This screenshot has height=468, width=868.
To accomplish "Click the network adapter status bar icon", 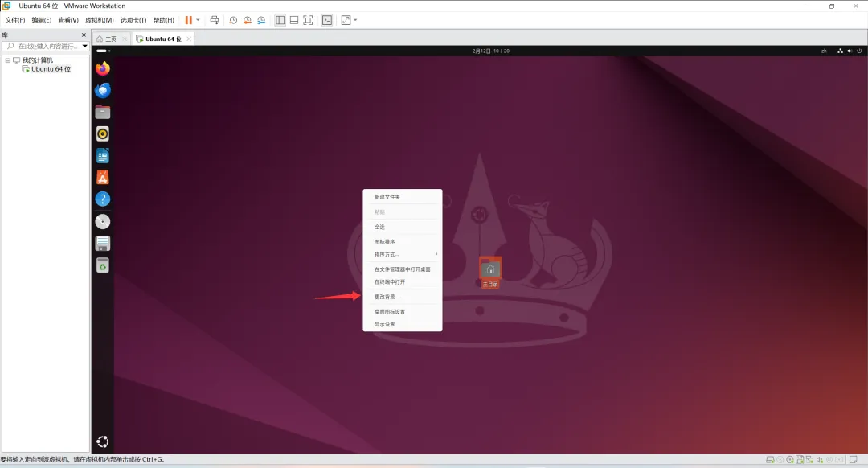I will coord(810,460).
